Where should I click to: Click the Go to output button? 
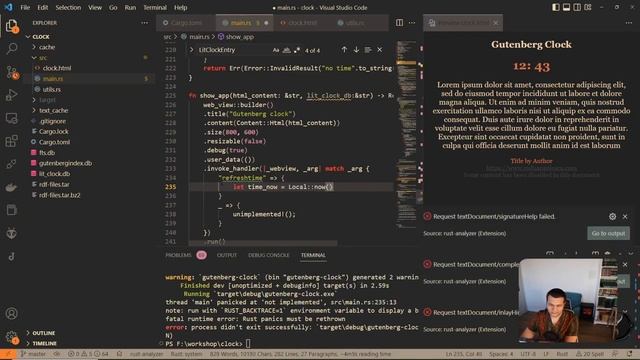(608, 233)
